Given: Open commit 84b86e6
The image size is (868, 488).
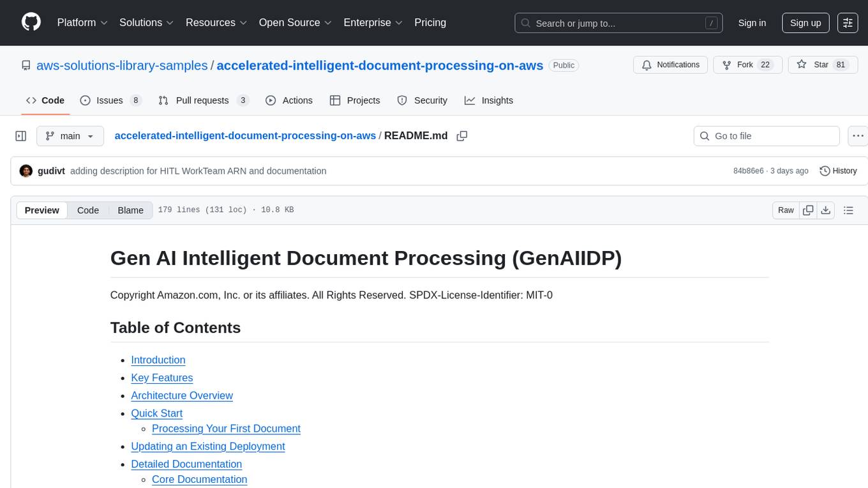Looking at the screenshot, I should 749,171.
